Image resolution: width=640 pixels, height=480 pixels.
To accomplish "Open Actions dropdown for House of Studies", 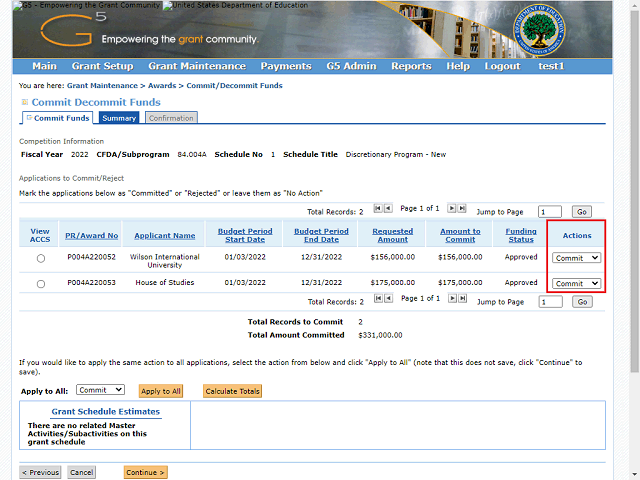I will click(x=576, y=284).
